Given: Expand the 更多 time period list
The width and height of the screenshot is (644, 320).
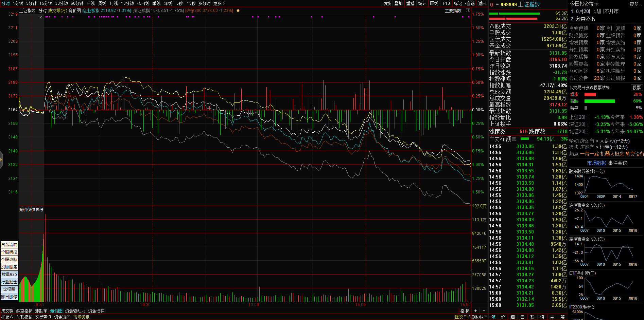Looking at the screenshot, I should (219, 3).
